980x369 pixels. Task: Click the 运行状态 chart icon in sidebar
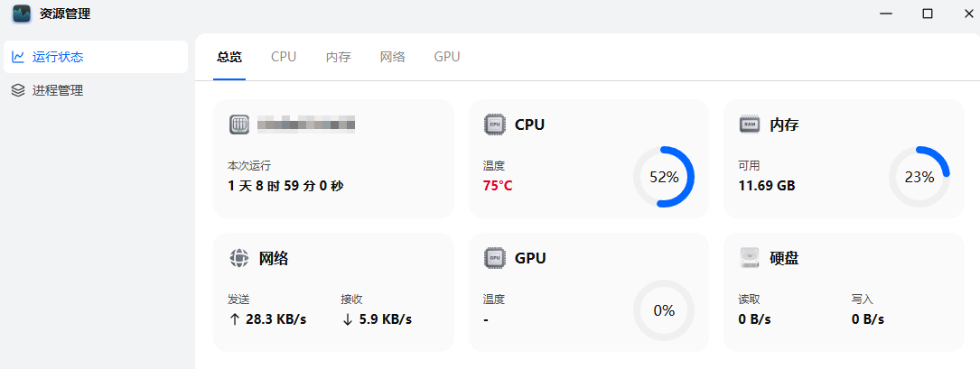coord(18,57)
